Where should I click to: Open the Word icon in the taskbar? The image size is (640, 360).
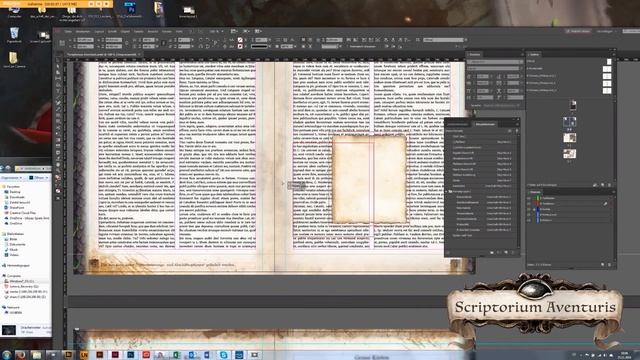(207, 355)
